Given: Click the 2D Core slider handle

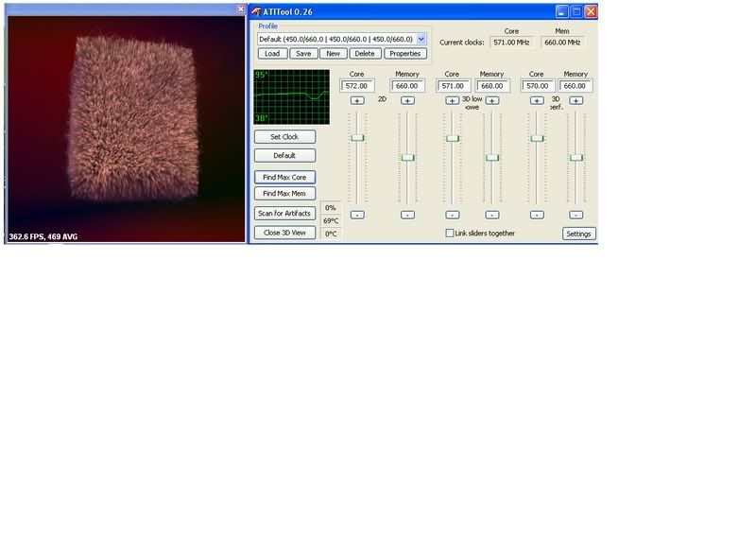Looking at the screenshot, I should pyautogui.click(x=357, y=138).
